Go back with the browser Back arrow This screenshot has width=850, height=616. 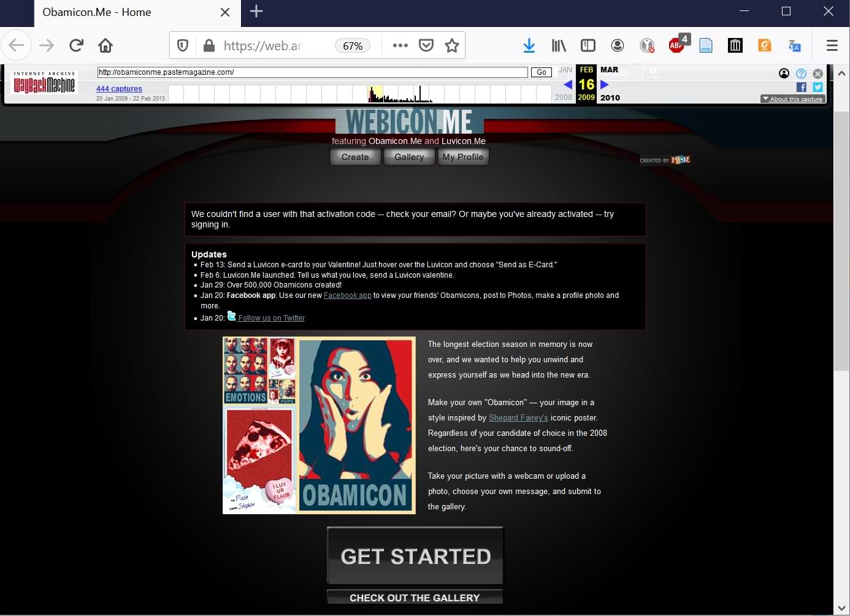(17, 45)
